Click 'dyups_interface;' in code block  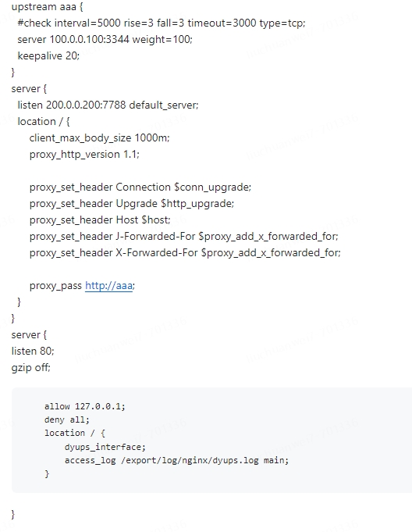[x=105, y=447]
